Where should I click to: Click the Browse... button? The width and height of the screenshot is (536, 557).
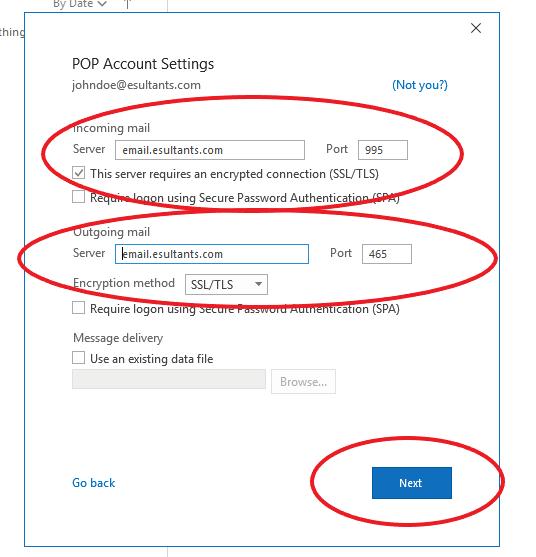303,382
